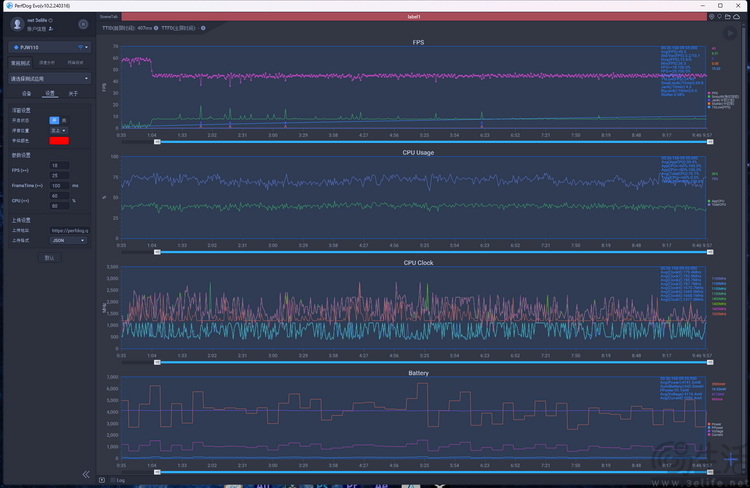The width and height of the screenshot is (750, 488).
Task: Open the PJW110 device dropdown
Action: click(49, 47)
